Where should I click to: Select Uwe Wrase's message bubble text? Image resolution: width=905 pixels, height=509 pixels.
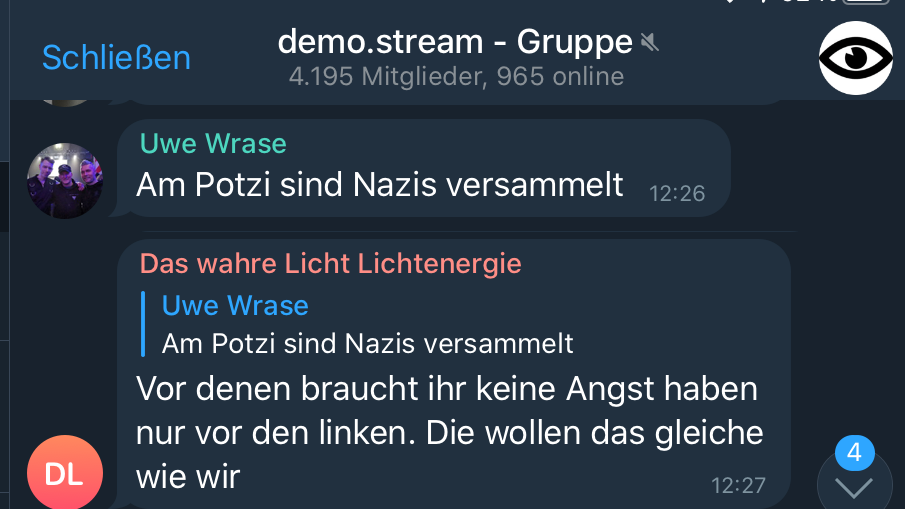coord(379,185)
